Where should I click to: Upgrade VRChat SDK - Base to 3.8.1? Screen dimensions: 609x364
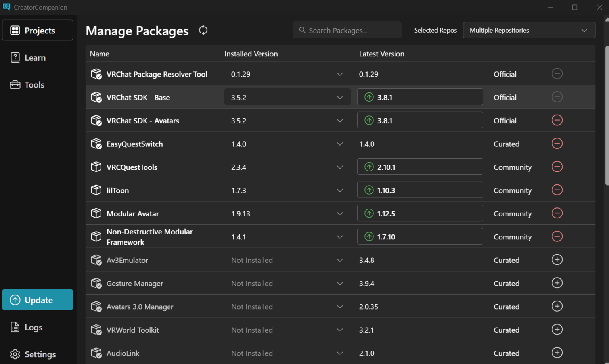pos(420,97)
